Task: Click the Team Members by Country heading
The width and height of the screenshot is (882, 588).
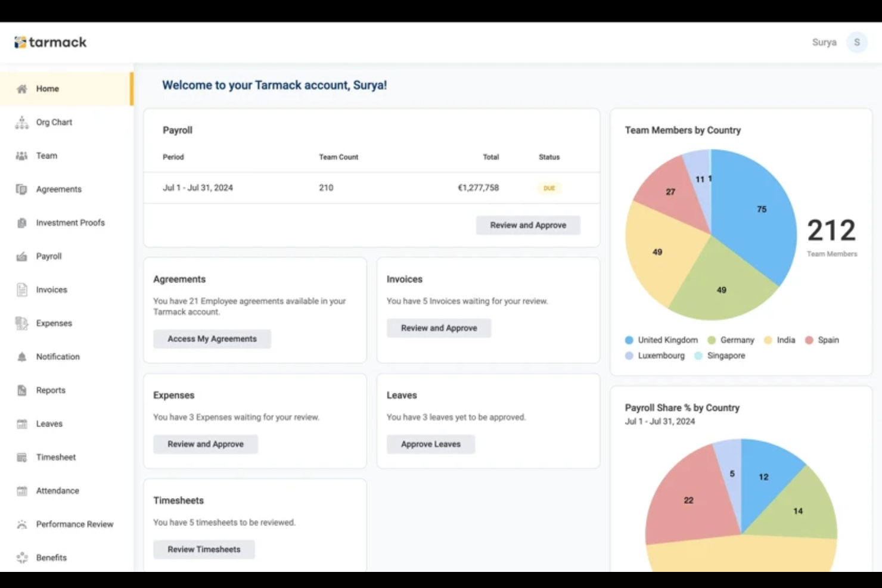Action: pyautogui.click(x=683, y=130)
